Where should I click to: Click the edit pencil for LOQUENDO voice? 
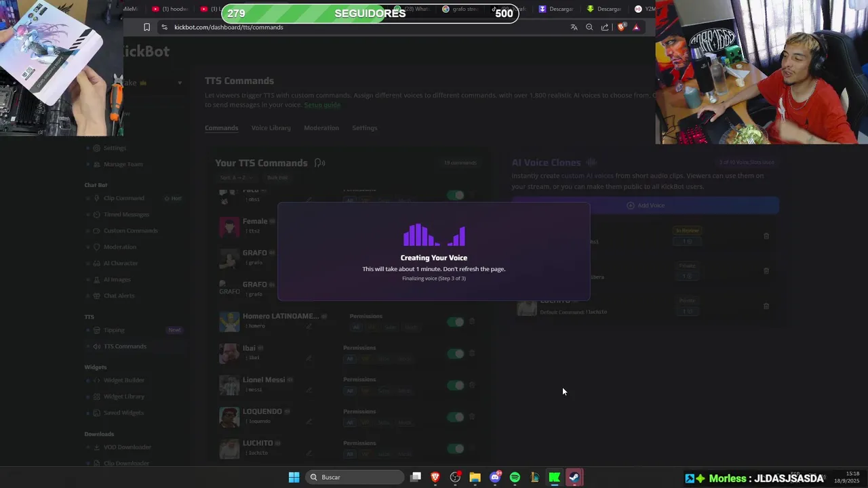pos(309,422)
